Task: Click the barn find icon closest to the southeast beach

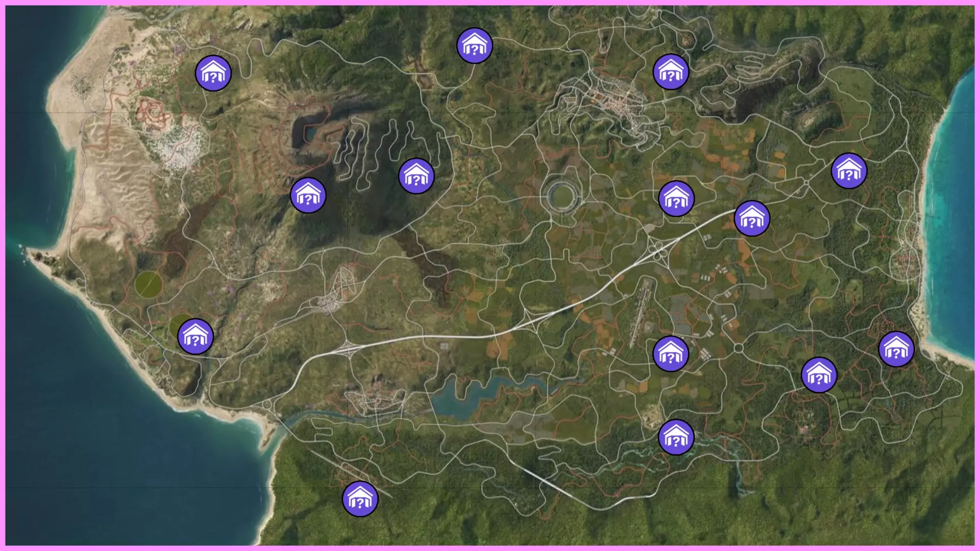Action: pos(896,349)
